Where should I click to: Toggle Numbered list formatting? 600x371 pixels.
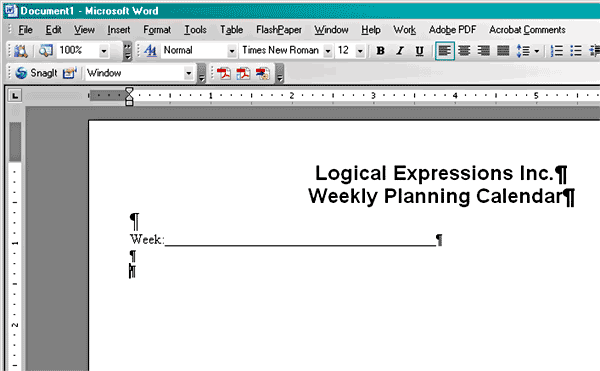[556, 50]
